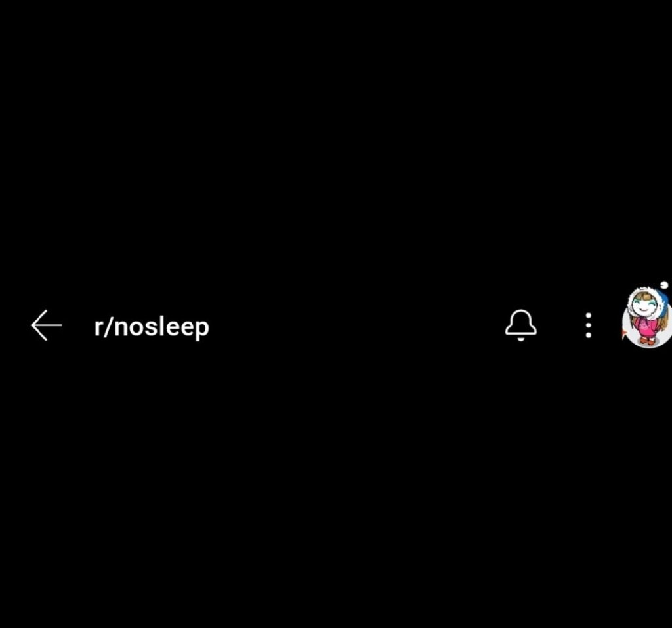
Task: Tap the back arrow icon
Action: coord(47,325)
